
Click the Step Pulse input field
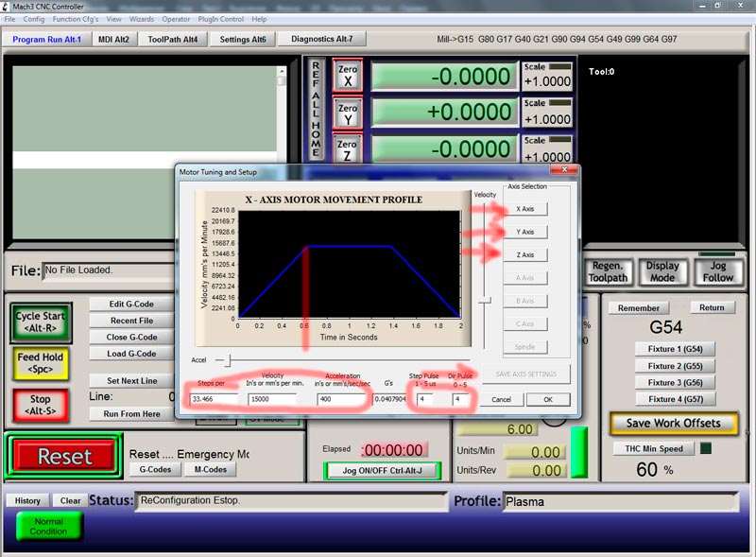(424, 399)
